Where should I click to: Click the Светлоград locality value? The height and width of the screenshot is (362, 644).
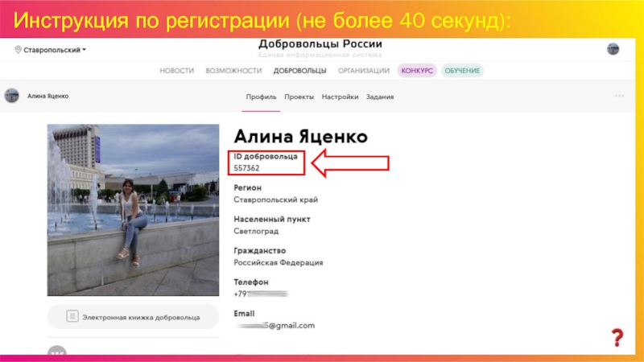coord(256,231)
